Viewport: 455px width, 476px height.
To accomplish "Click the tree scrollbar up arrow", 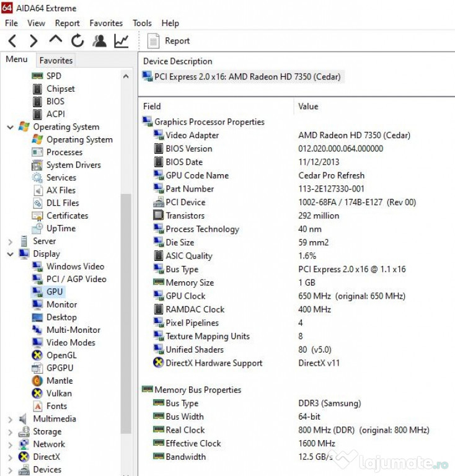I will (126, 76).
